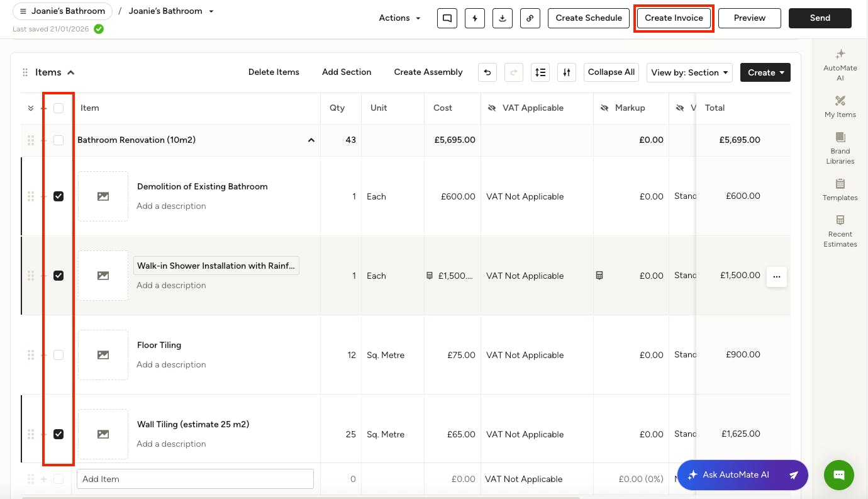Click the Walk-in Shower Installation name field

pyautogui.click(x=216, y=266)
